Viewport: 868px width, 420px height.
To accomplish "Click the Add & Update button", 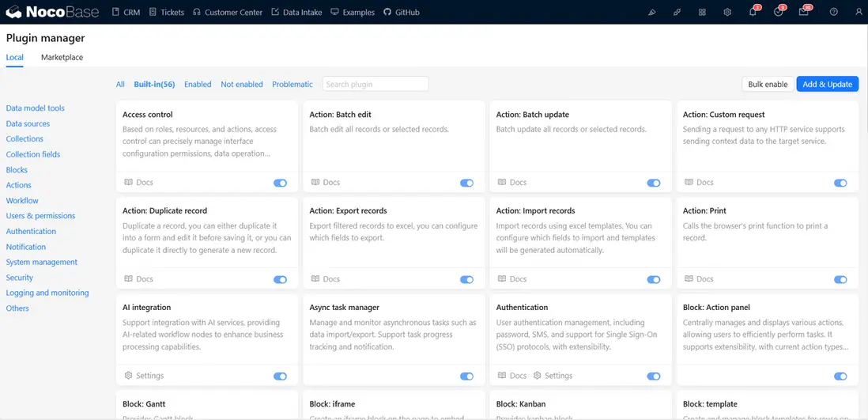I will 828,84.
